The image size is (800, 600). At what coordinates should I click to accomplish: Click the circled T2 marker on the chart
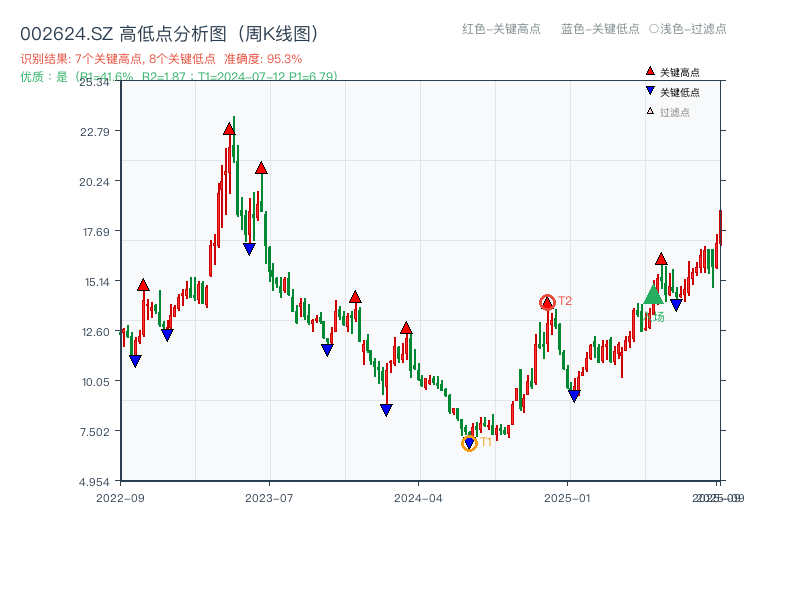pos(548,299)
